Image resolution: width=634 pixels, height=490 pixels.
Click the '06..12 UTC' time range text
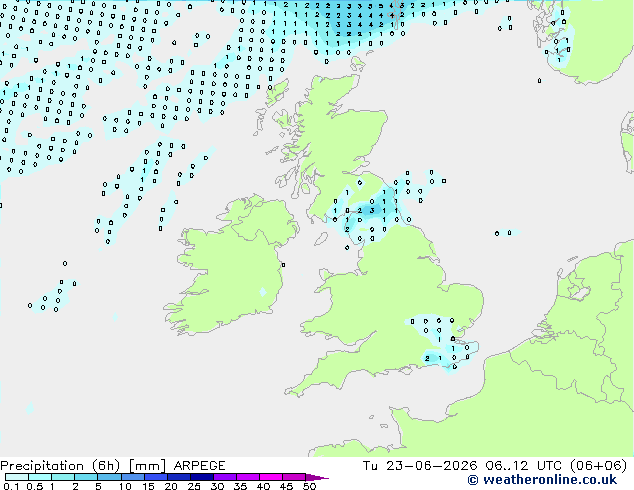click(524, 466)
